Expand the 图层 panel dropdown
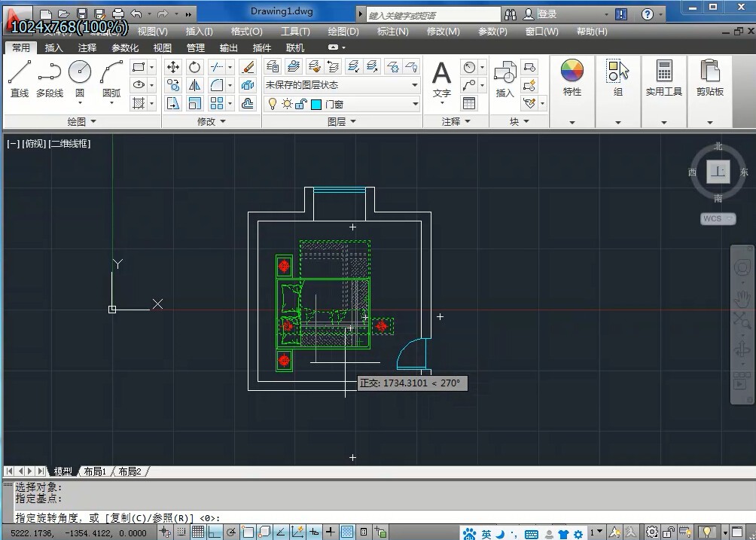Screen dimensions: 756x540 point(341,121)
